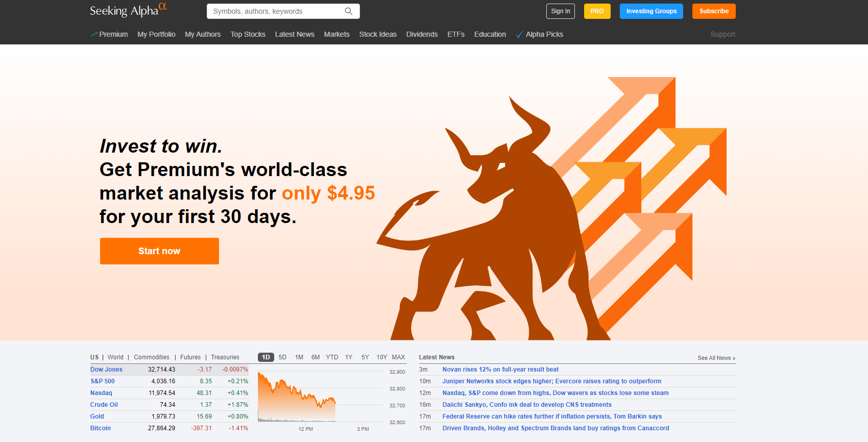Image resolution: width=868 pixels, height=442 pixels.
Task: Click the See All News link
Action: (716, 358)
